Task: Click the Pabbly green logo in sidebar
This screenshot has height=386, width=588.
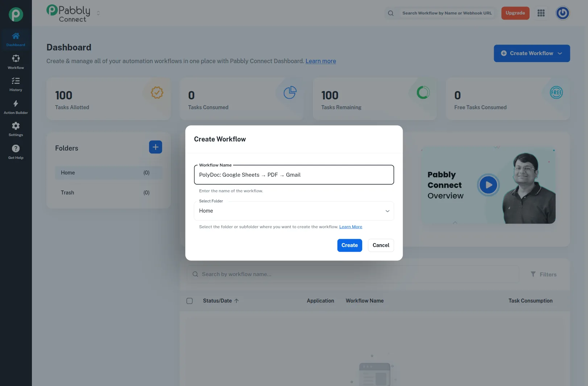Action: pos(16,15)
